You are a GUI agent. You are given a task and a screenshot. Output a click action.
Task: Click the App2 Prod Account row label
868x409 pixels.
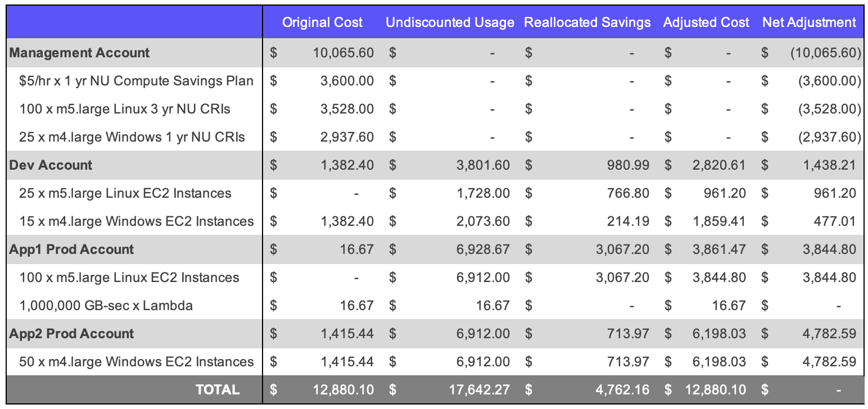coord(71,334)
